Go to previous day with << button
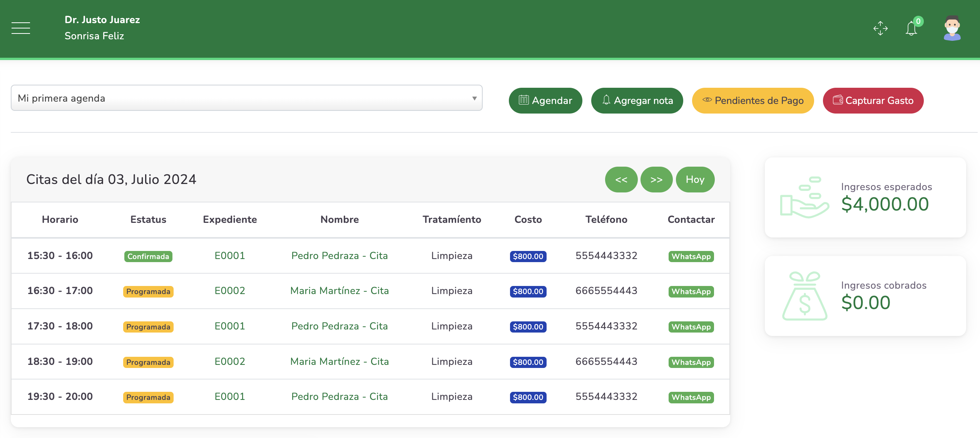Screen dimensions: 980x438 pos(621,179)
